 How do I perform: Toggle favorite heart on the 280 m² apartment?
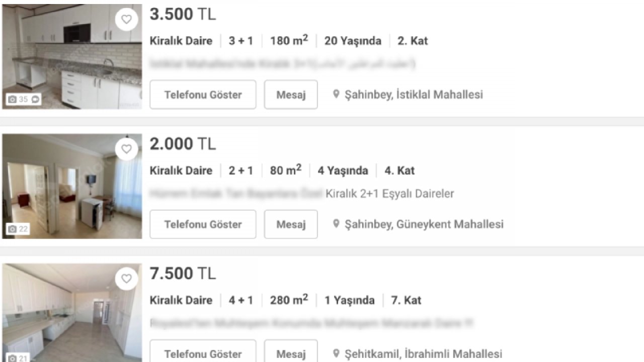pos(126,279)
